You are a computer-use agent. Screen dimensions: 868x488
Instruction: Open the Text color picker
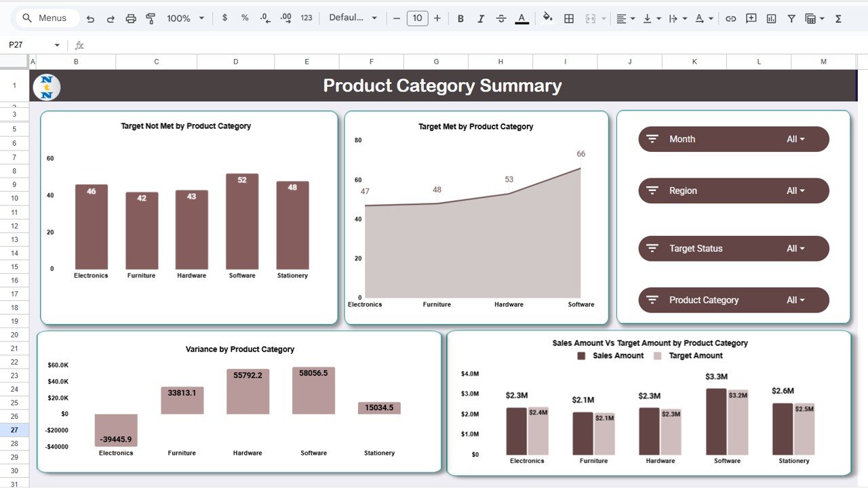[521, 18]
